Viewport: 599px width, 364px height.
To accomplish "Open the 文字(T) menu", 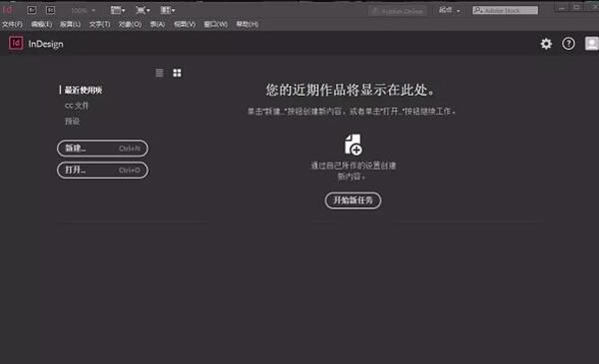I will [99, 24].
